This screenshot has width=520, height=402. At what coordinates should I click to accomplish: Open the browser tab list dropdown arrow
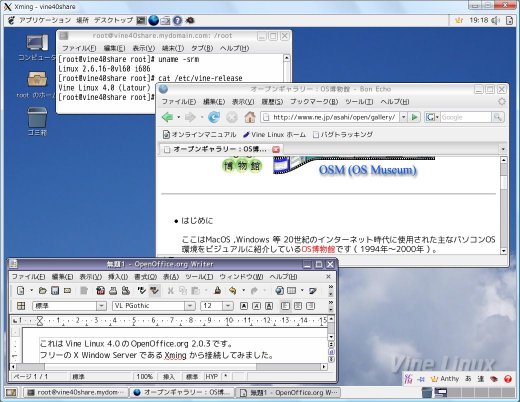click(x=503, y=149)
